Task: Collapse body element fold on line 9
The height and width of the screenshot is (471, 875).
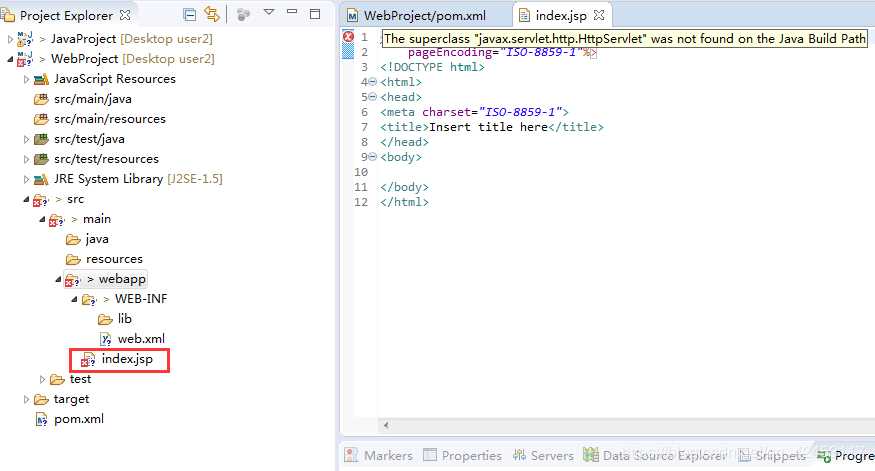Action: pos(373,157)
